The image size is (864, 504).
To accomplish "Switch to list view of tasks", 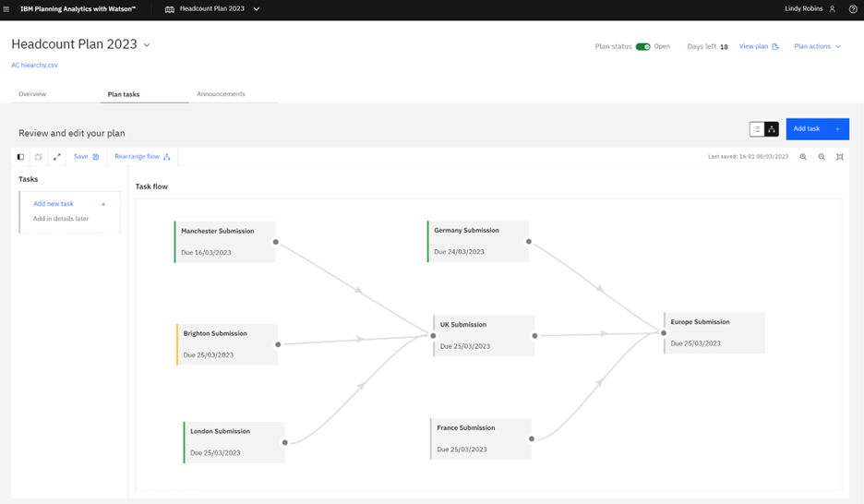I will click(x=757, y=129).
